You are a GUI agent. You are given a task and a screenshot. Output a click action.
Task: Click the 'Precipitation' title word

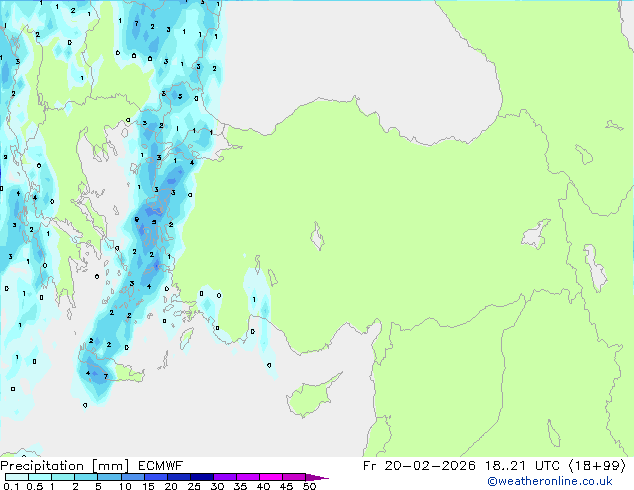tap(42, 466)
